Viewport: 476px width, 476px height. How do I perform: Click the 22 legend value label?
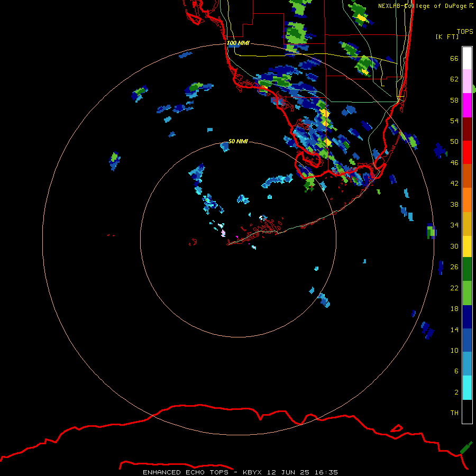point(454,288)
